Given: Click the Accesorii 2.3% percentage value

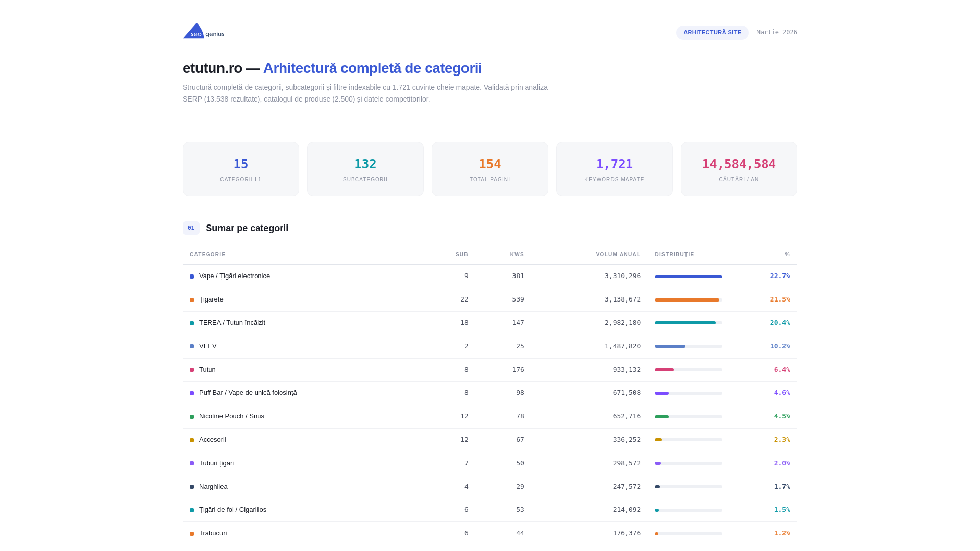Looking at the screenshot, I should 781,440.
